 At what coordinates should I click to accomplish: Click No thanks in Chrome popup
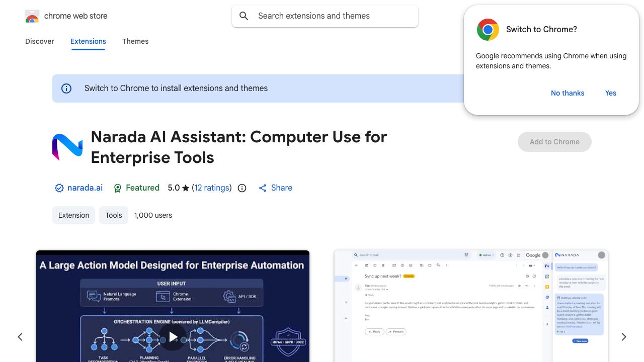click(568, 93)
